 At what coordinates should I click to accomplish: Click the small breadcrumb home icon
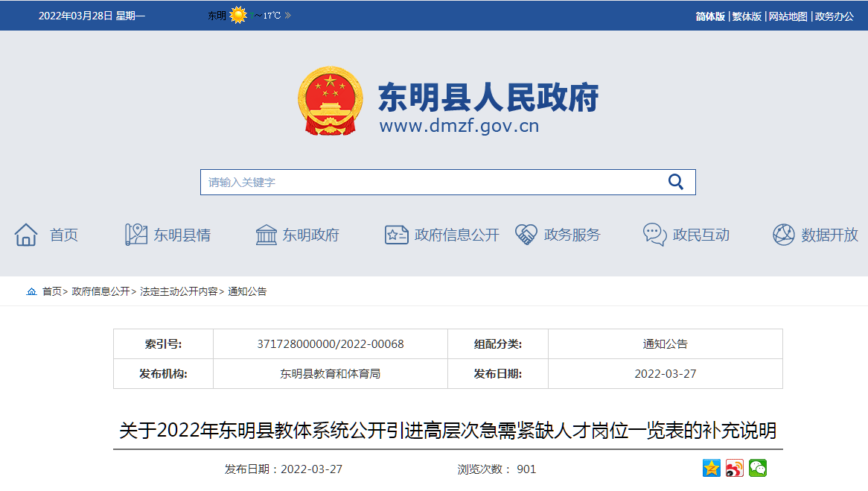[x=31, y=291]
